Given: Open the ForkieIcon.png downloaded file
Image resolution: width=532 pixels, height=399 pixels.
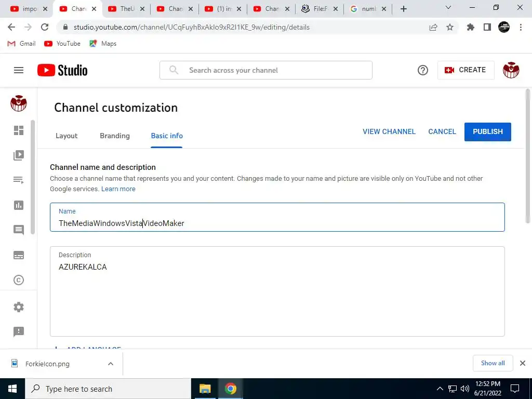Looking at the screenshot, I should pos(47,364).
